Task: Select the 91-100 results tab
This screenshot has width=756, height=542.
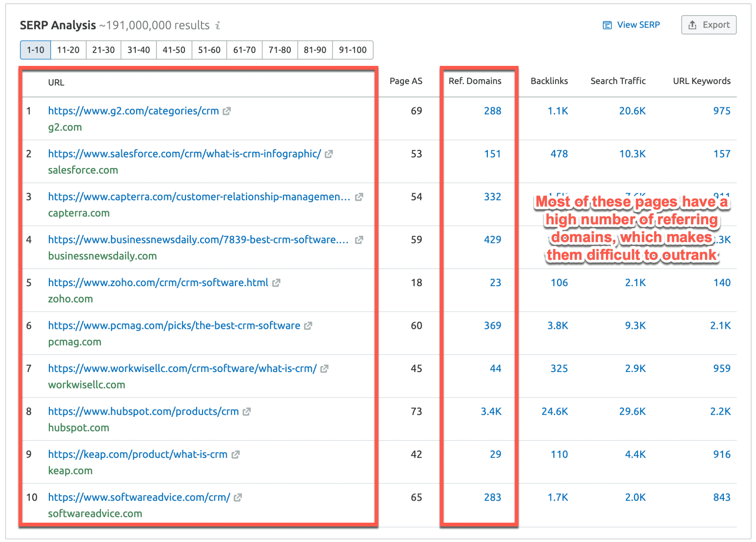Action: [x=352, y=50]
